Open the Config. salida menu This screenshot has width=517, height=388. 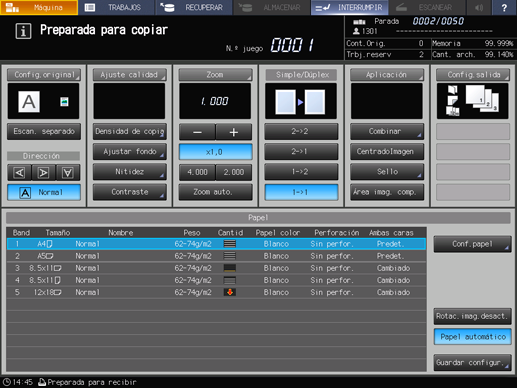473,75
